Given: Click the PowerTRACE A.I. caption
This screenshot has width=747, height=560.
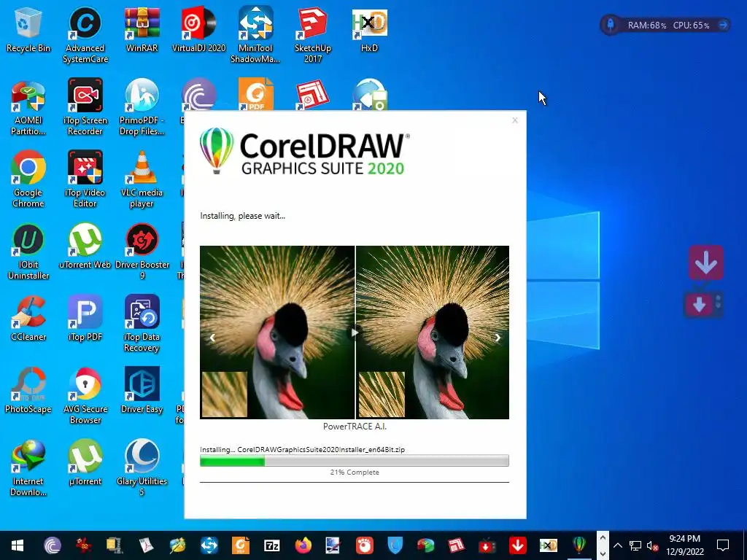Looking at the screenshot, I should point(355,426).
